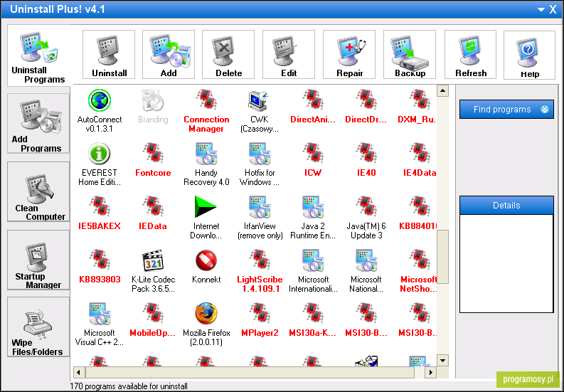Select Microsoft NetSho... entry

click(x=418, y=270)
